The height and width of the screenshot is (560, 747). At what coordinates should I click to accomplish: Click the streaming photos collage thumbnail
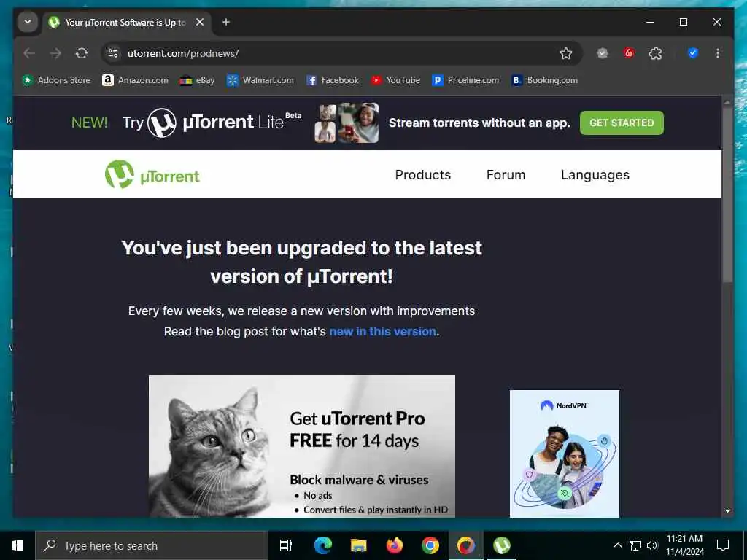pos(347,122)
